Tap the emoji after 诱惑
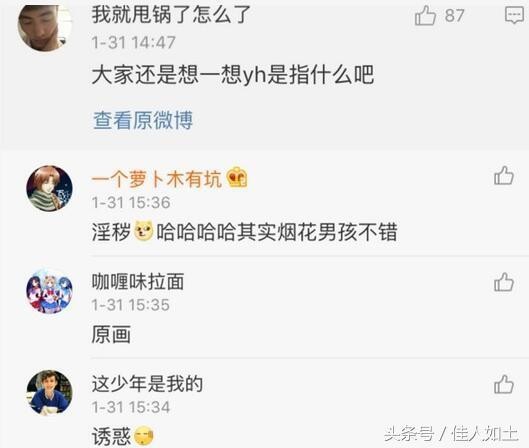The height and width of the screenshot is (448, 529). pyautogui.click(x=144, y=436)
